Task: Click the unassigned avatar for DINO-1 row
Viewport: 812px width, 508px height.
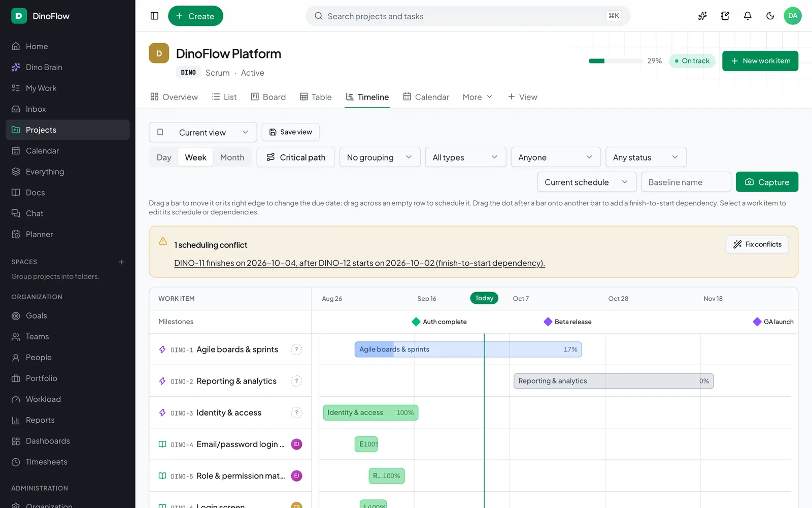Action: pos(296,350)
